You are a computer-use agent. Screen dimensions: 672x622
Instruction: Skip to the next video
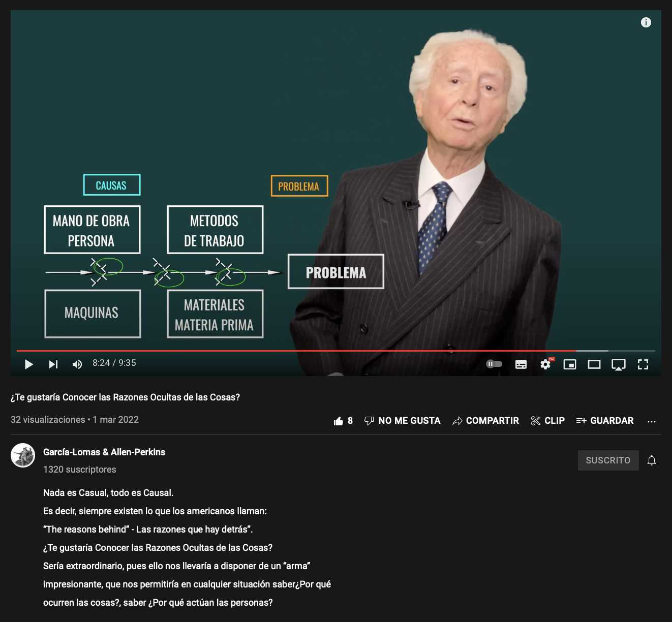[53, 364]
